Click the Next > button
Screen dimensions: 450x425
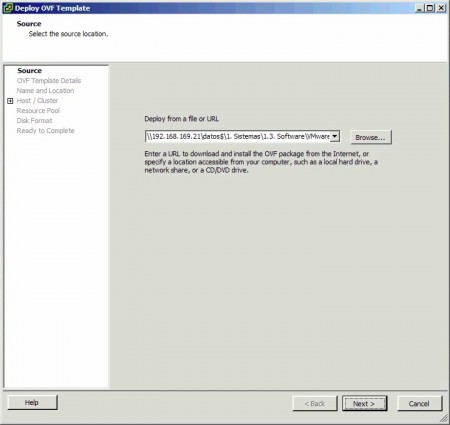365,403
